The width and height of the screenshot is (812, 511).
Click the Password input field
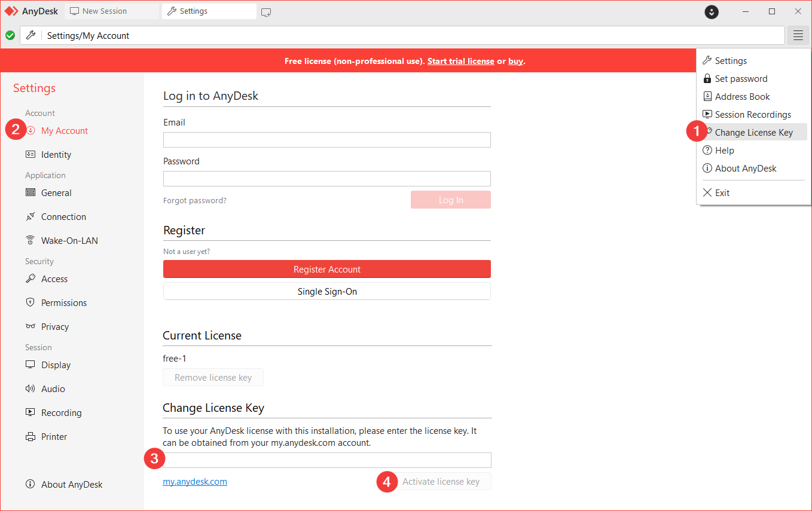click(327, 179)
